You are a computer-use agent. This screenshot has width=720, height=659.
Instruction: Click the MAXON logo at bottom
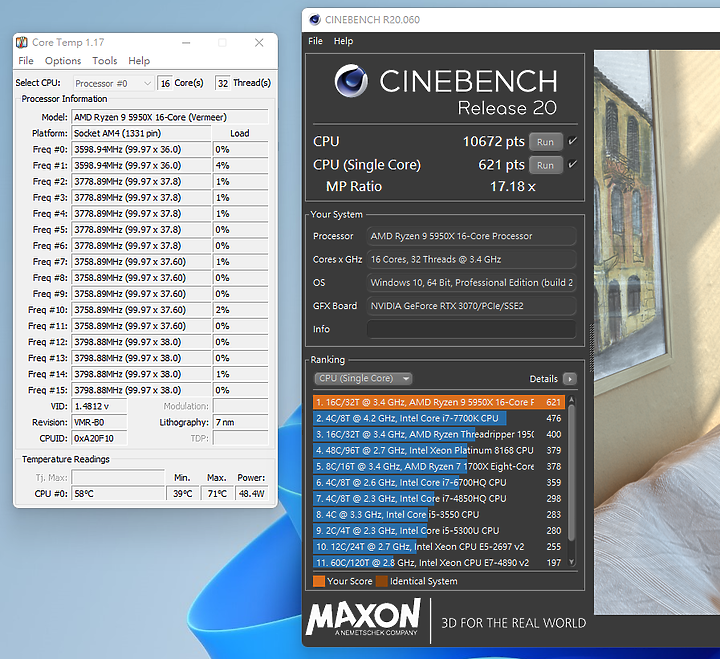pyautogui.click(x=363, y=616)
